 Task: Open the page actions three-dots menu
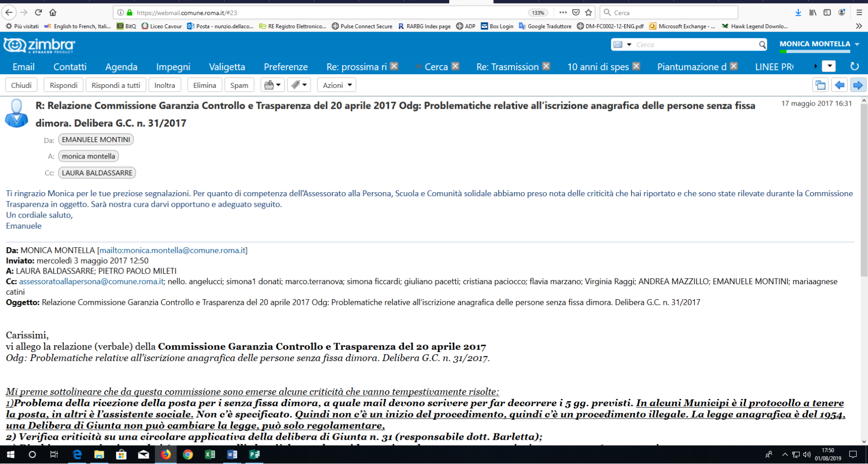[x=563, y=13]
